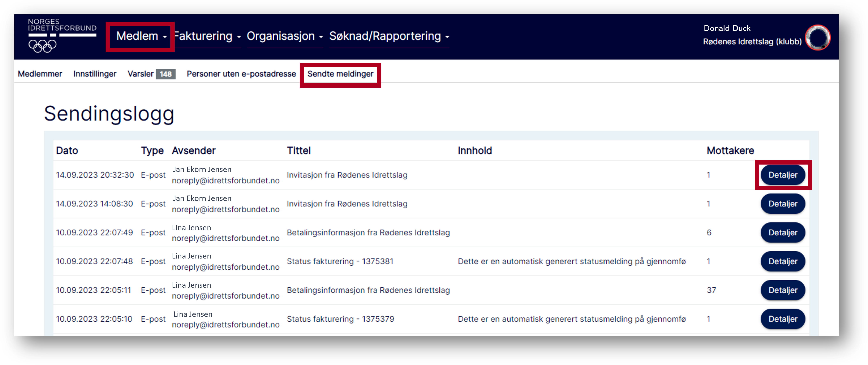This screenshot has height=365, width=868.
Task: Click the Mottakere column header
Action: click(730, 150)
